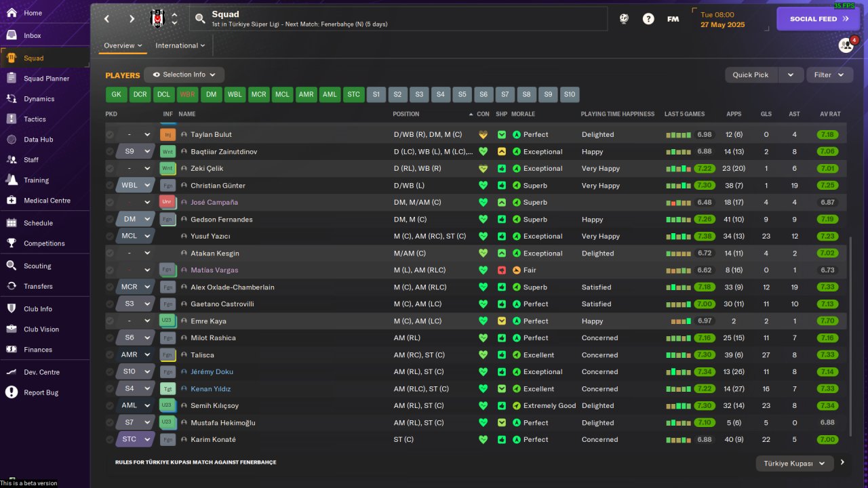Open the notifications icon with badge 4
Screen dimensions: 868x488
click(x=846, y=45)
